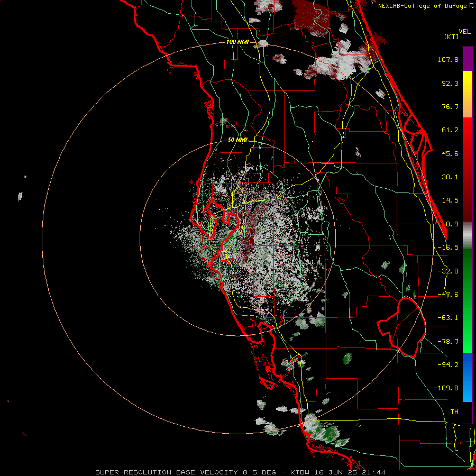476x476 pixels.
Task: Click the yellow-orange segment of velocity color bar
Action: point(467,94)
